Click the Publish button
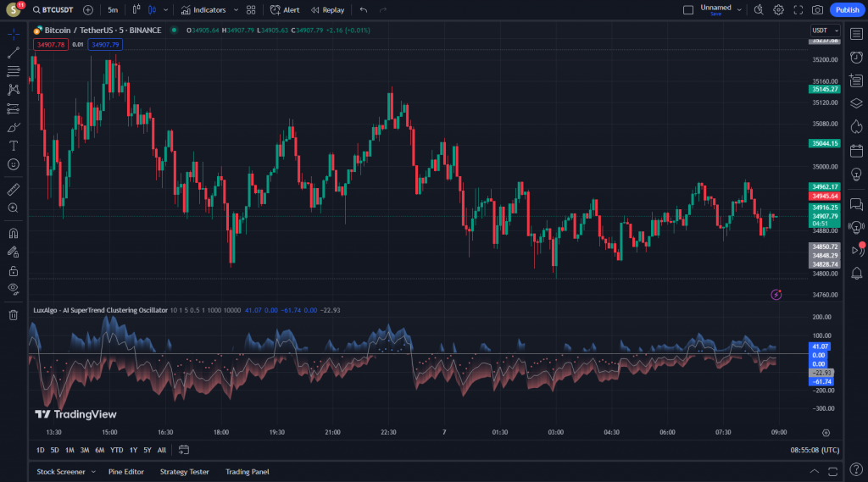 coord(847,10)
